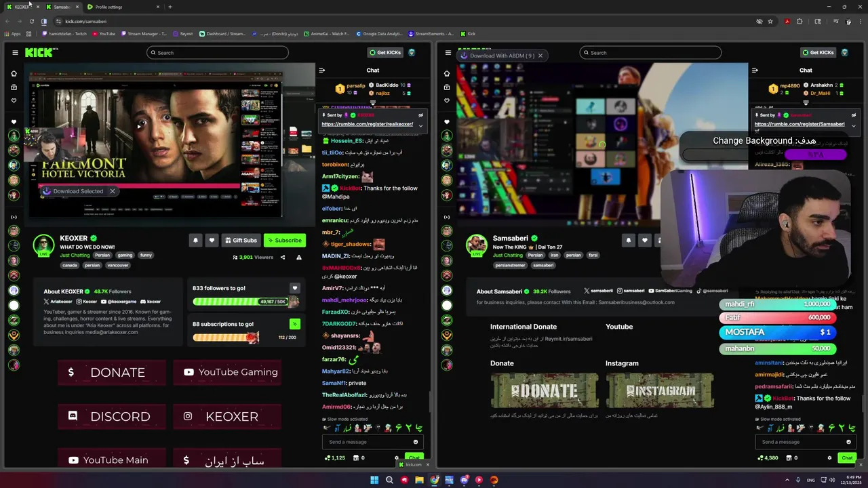Open Windows taskbar search
The height and width of the screenshot is (488, 868).
389,480
